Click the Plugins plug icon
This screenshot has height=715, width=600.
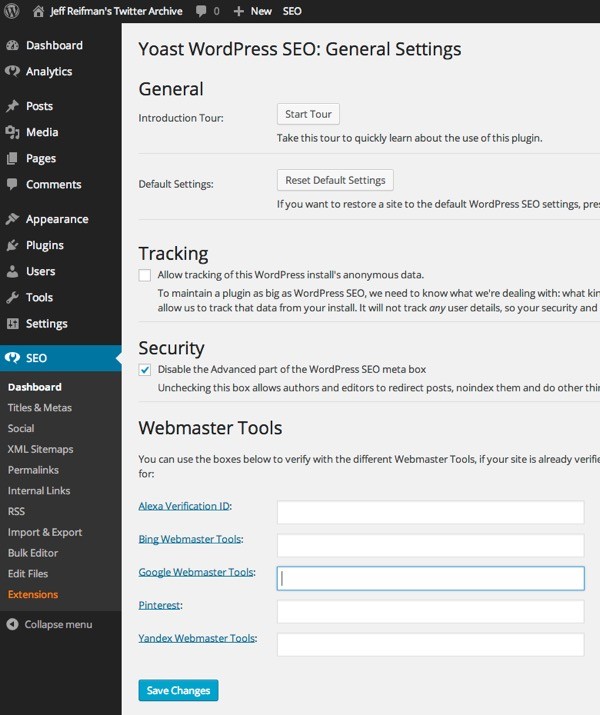(12, 245)
